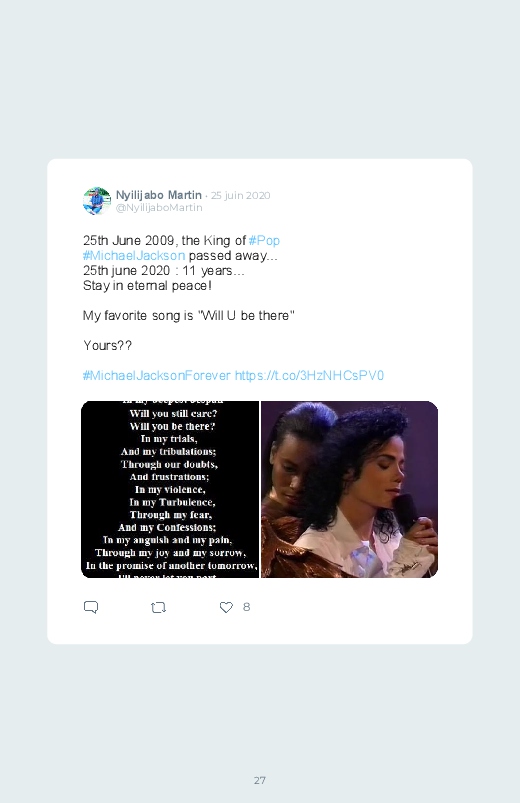Click the "Yours??" line of the tweet

click(x=108, y=345)
